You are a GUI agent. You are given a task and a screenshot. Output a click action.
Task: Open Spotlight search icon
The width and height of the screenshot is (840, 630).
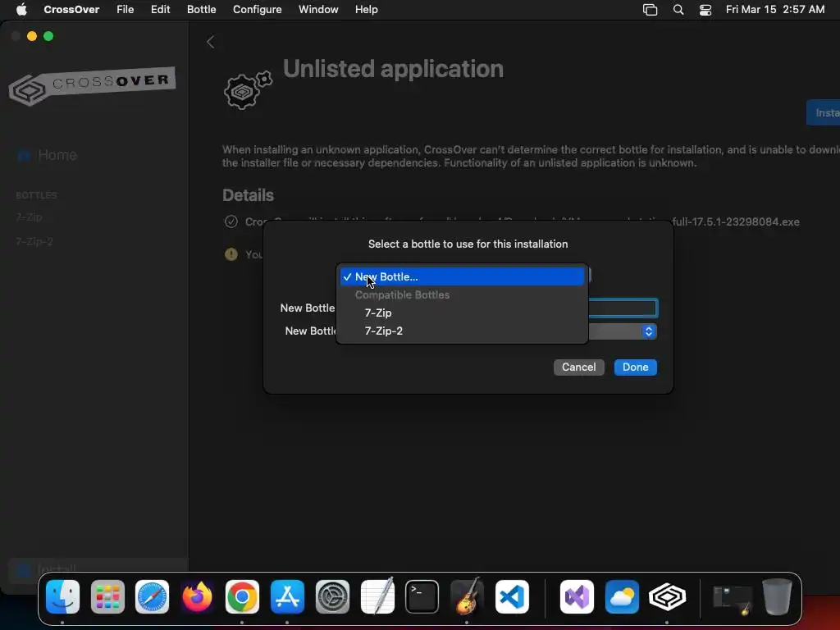coord(678,10)
